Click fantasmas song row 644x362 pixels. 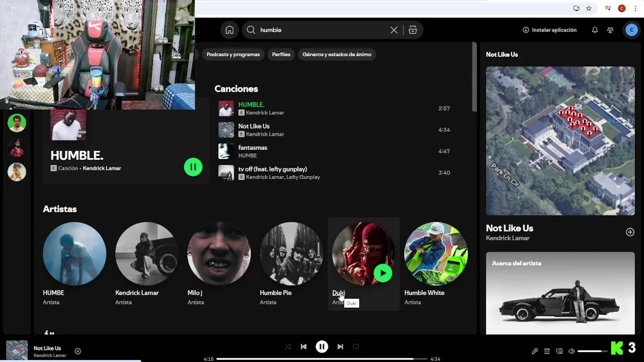pyautogui.click(x=335, y=151)
